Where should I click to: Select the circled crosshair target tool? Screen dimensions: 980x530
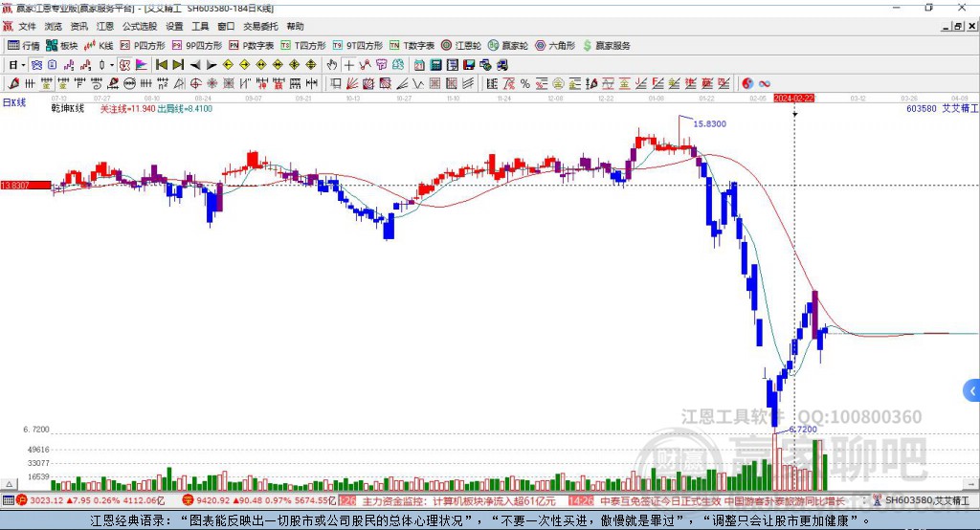click(x=195, y=83)
